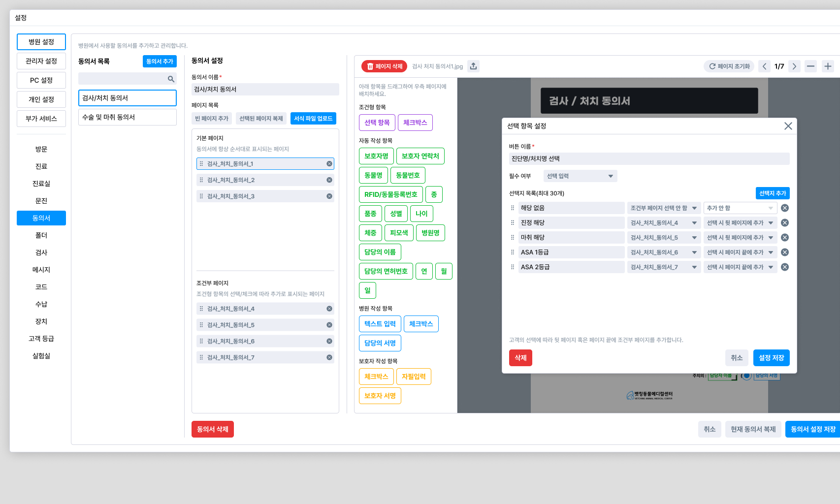Remove page 검사_처치_동의서_7 with its x icon

point(329,357)
